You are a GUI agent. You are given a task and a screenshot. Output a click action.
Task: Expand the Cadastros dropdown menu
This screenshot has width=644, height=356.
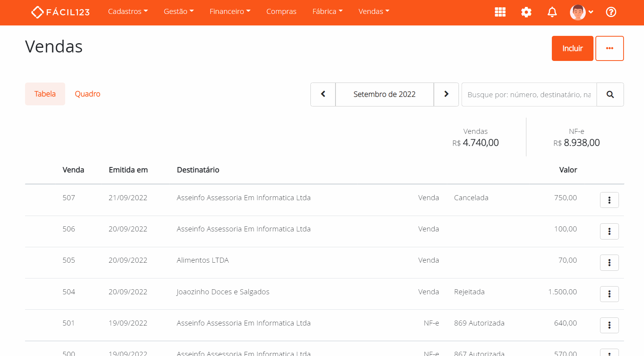click(x=128, y=12)
